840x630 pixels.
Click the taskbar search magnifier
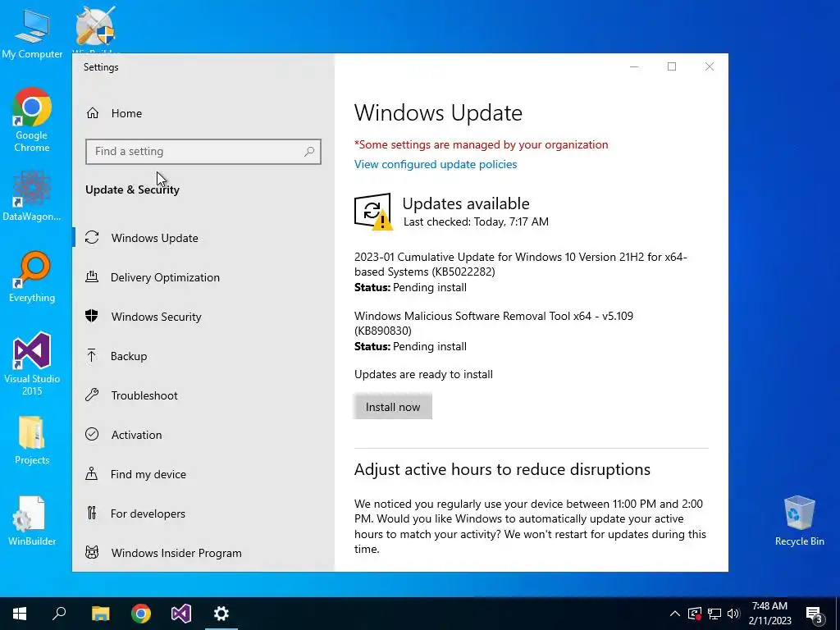point(59,614)
